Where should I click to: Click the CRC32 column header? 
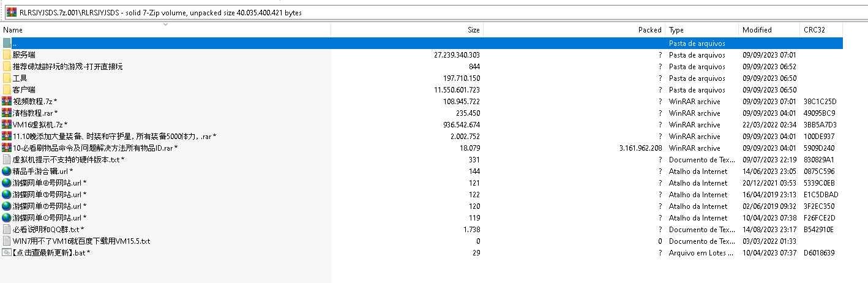814,30
